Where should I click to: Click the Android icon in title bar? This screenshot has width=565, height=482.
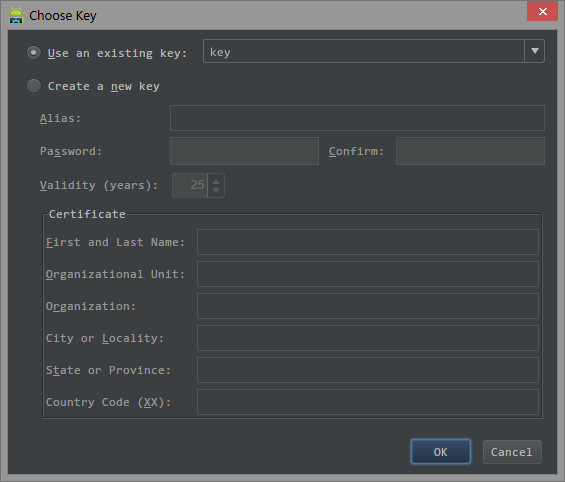(x=16, y=15)
